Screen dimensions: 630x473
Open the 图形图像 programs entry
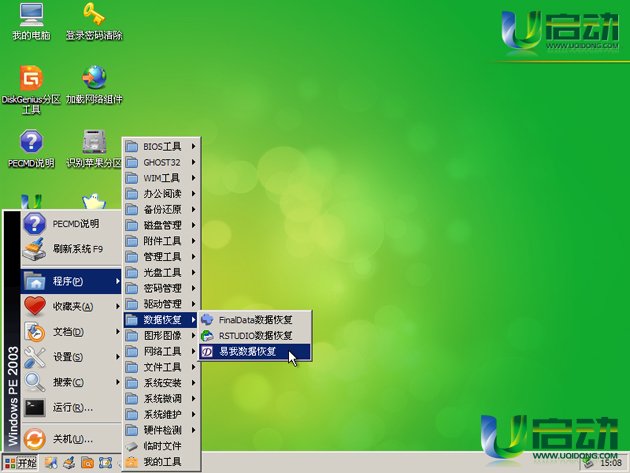tap(161, 335)
